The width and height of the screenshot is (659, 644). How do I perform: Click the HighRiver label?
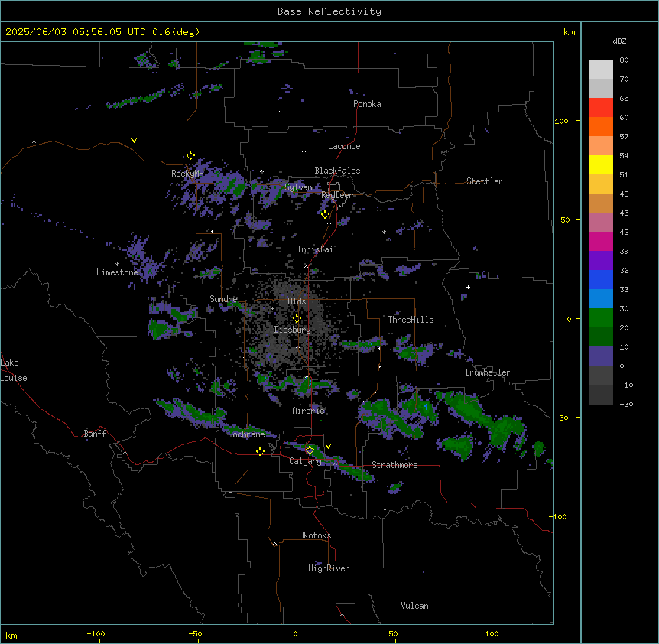pos(329,568)
